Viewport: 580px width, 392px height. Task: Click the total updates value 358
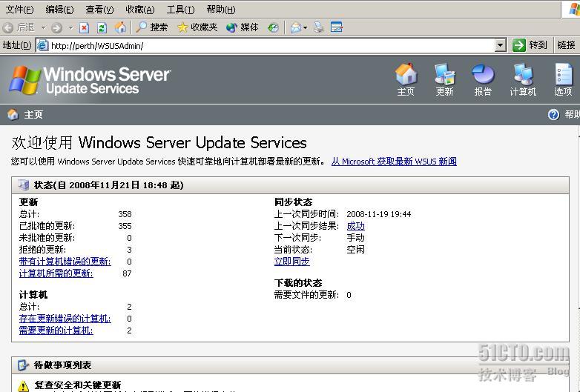coord(125,214)
